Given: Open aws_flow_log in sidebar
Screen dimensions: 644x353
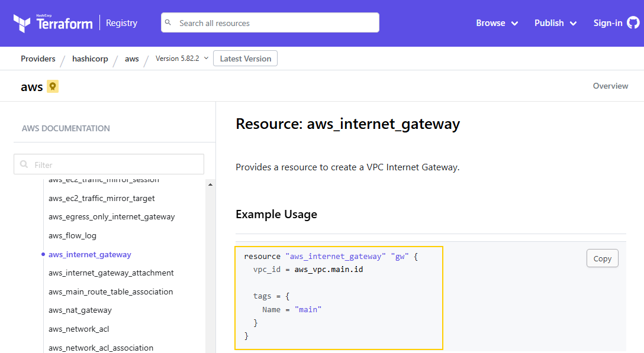Looking at the screenshot, I should (x=72, y=235).
